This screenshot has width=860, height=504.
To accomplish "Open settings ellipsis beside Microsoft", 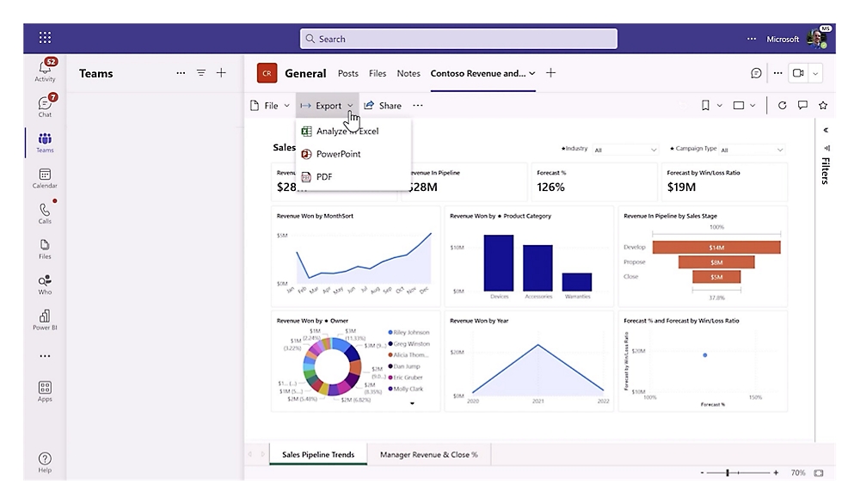I will [x=752, y=39].
